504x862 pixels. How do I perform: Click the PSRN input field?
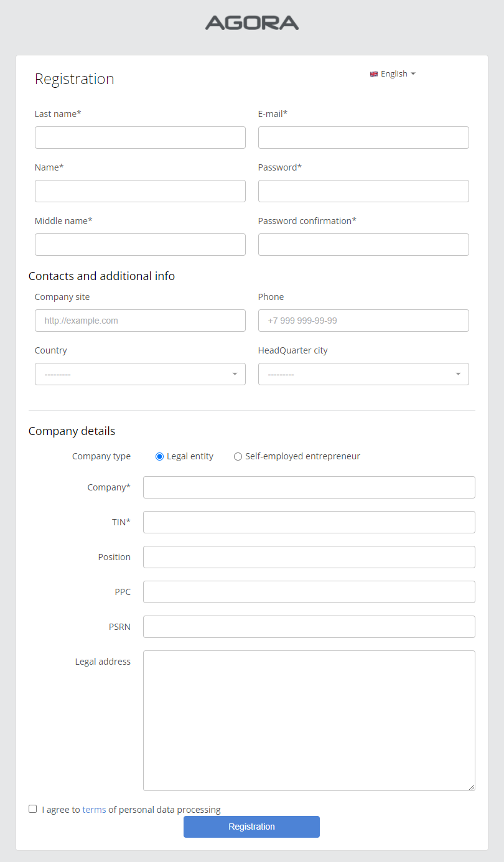coord(309,627)
